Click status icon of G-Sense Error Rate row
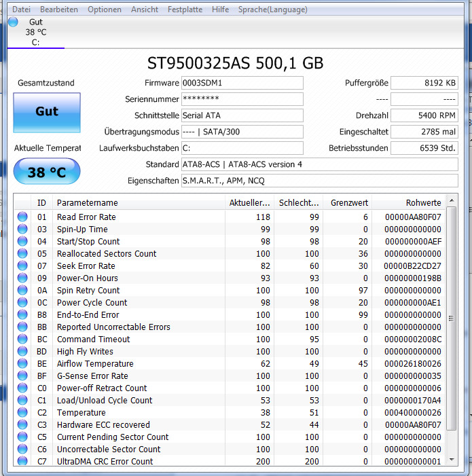472x476 pixels. (22, 376)
